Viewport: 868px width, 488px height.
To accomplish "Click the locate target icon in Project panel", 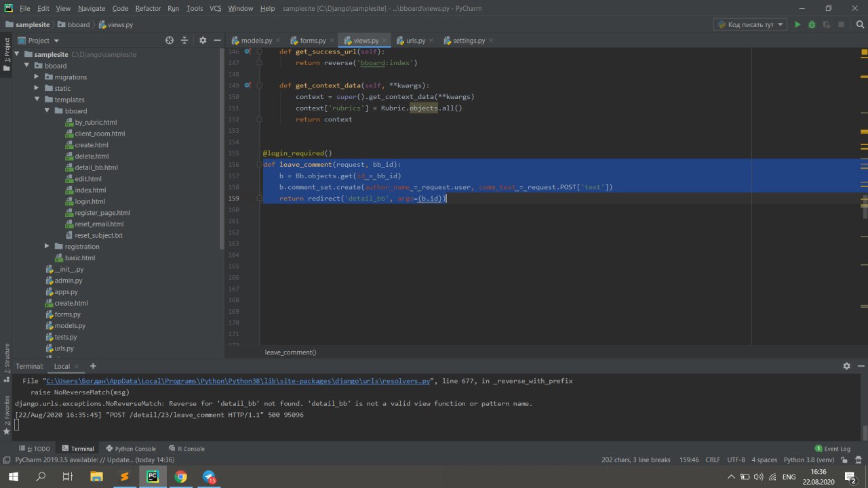I will click(170, 41).
